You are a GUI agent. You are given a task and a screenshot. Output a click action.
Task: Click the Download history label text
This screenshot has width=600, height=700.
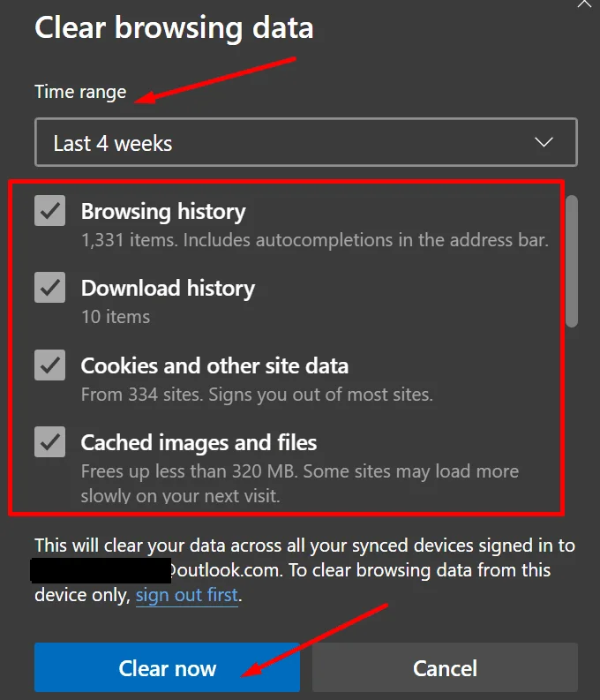[168, 288]
